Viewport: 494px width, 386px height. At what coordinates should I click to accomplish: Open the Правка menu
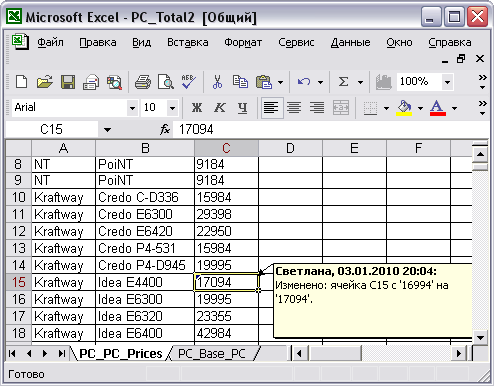point(98,42)
